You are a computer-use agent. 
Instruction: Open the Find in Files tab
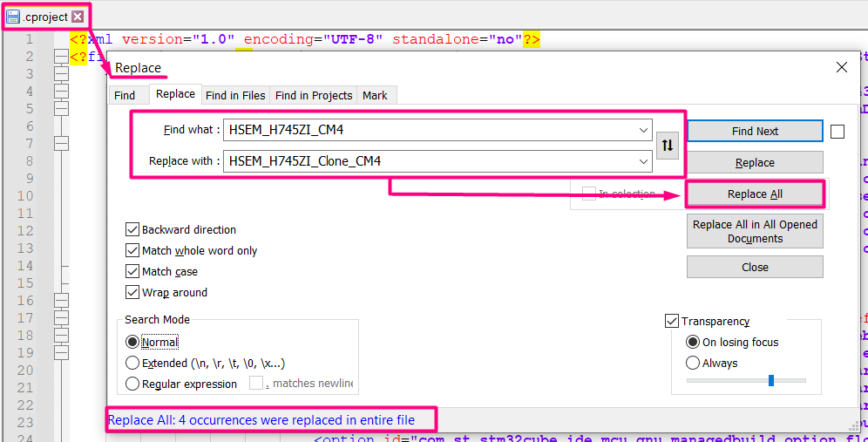point(235,95)
